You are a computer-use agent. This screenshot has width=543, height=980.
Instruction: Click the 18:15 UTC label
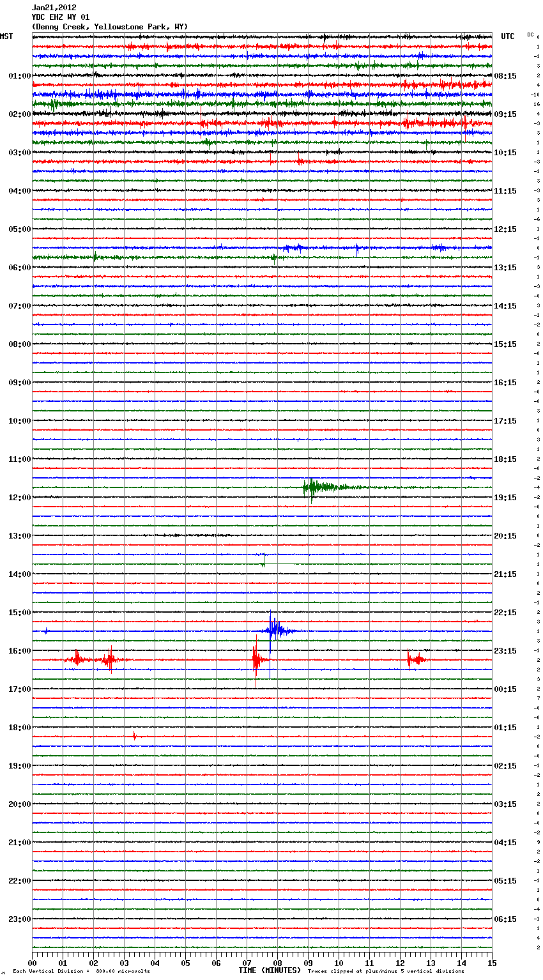click(505, 459)
